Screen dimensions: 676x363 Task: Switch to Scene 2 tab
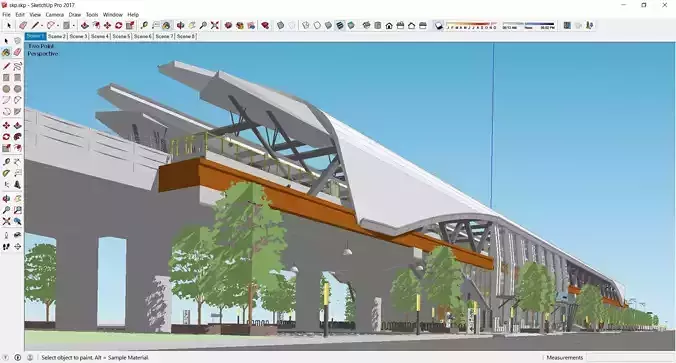[x=56, y=37]
